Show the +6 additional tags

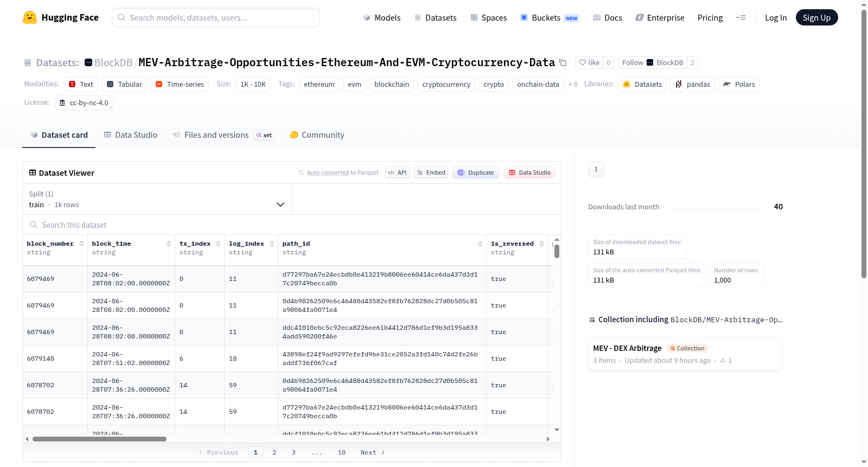pyautogui.click(x=573, y=85)
